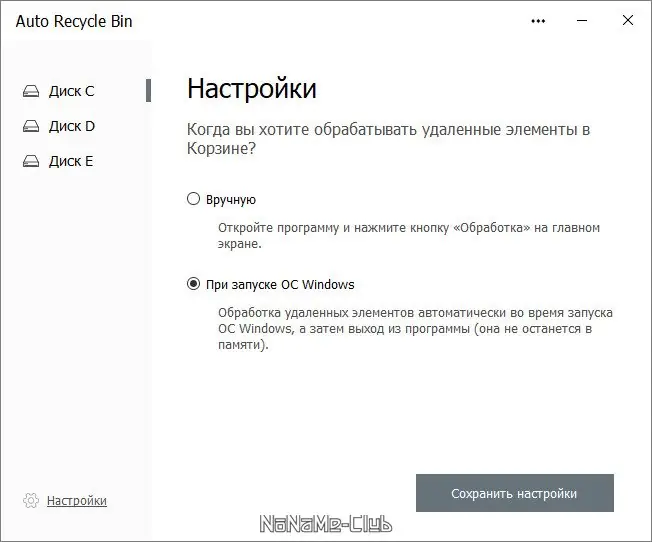Click the drive icon beside Диск E
The width and height of the screenshot is (652, 542).
pyautogui.click(x=31, y=161)
